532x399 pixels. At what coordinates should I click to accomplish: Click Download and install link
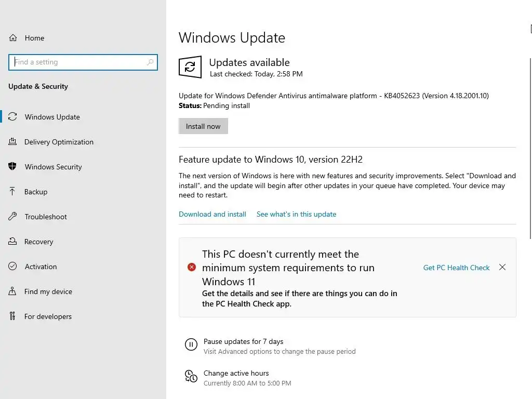pyautogui.click(x=212, y=214)
